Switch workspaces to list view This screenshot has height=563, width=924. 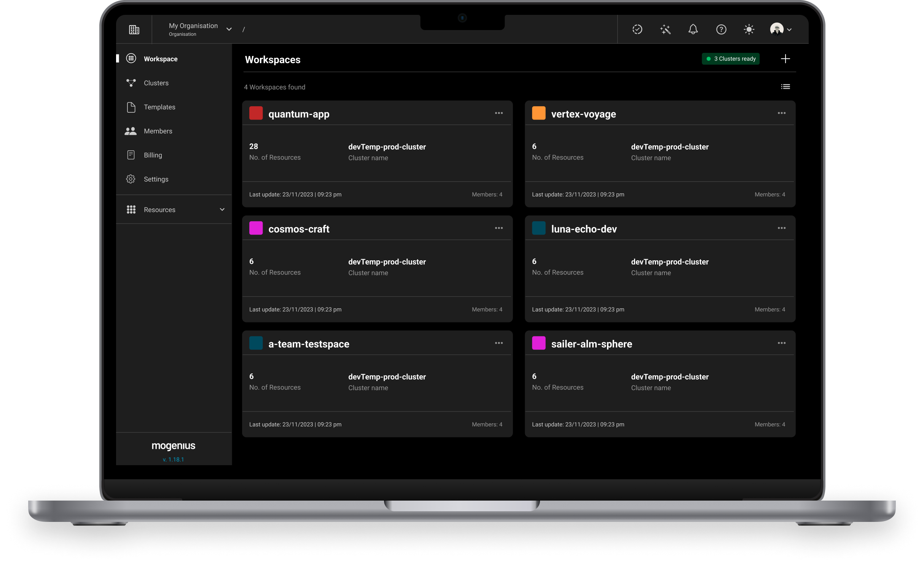click(785, 87)
